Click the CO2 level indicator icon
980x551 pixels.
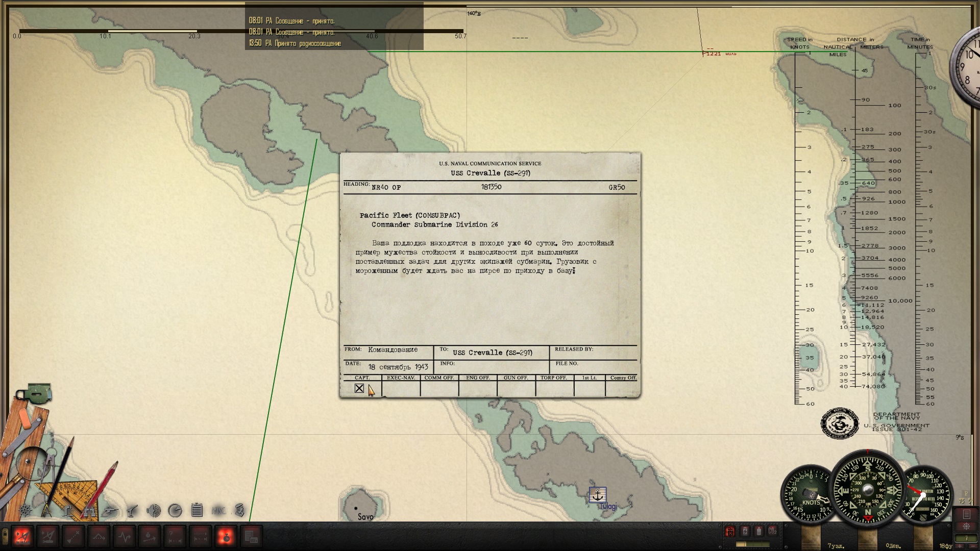coord(772,532)
